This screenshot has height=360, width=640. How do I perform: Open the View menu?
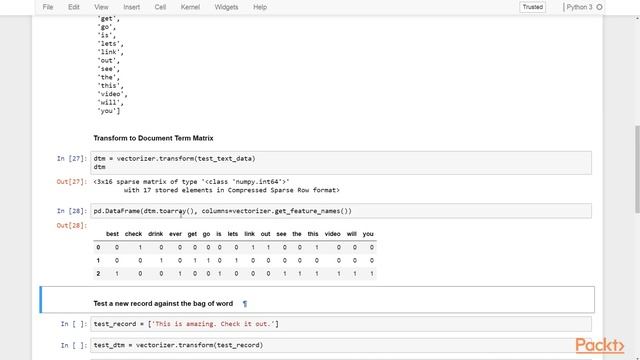[x=101, y=7]
